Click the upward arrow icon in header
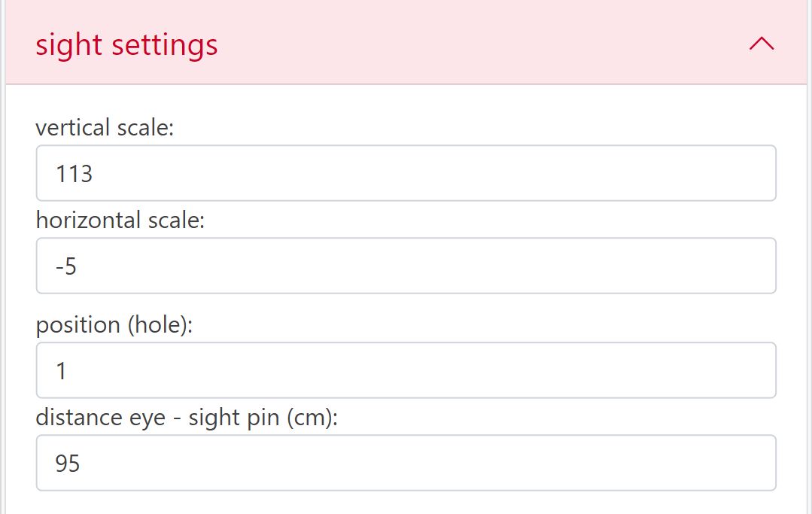This screenshot has width=812, height=514. (x=762, y=44)
